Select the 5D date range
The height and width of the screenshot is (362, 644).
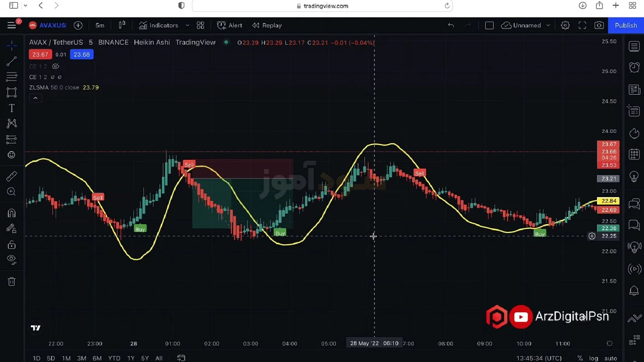(x=51, y=358)
